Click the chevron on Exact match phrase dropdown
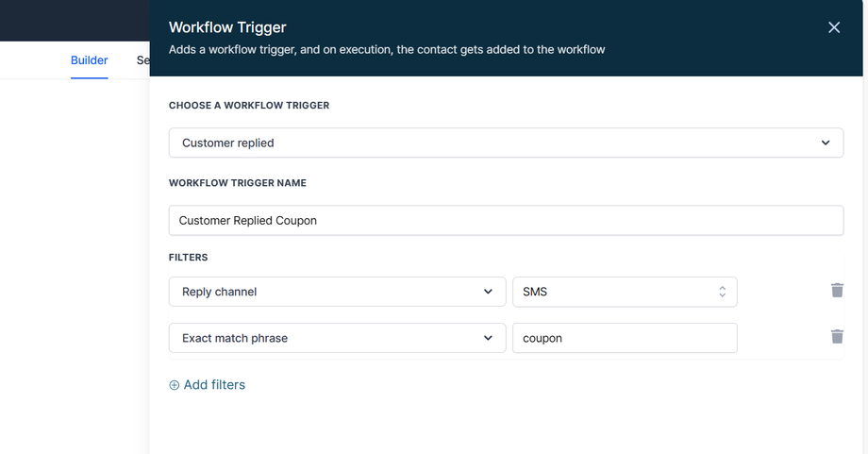Image resolution: width=868 pixels, height=454 pixels. pos(488,338)
